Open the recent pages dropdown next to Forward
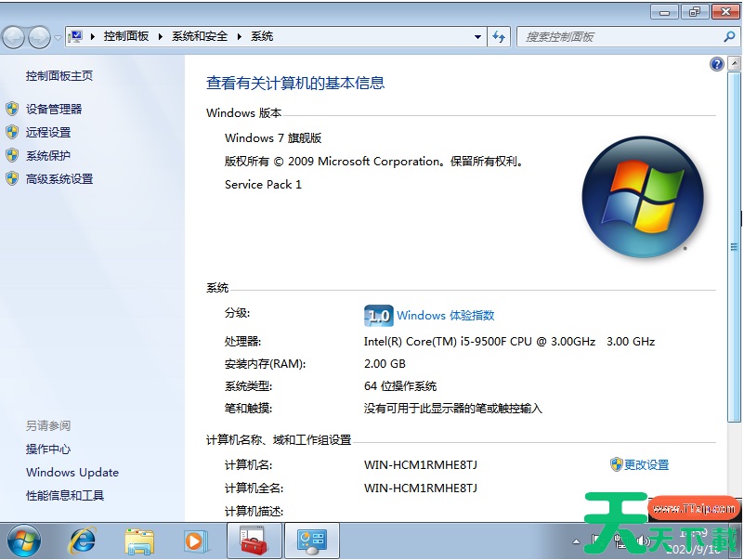Screen dimensions: 744x560 point(59,38)
